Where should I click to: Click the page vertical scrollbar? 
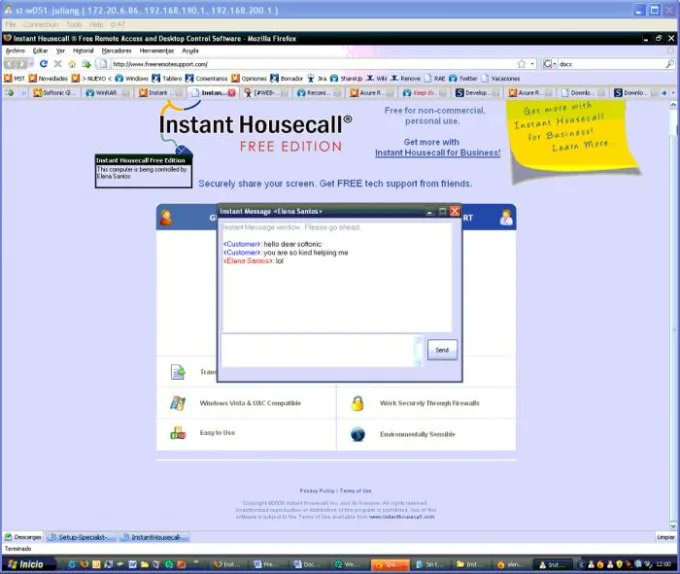673,316
